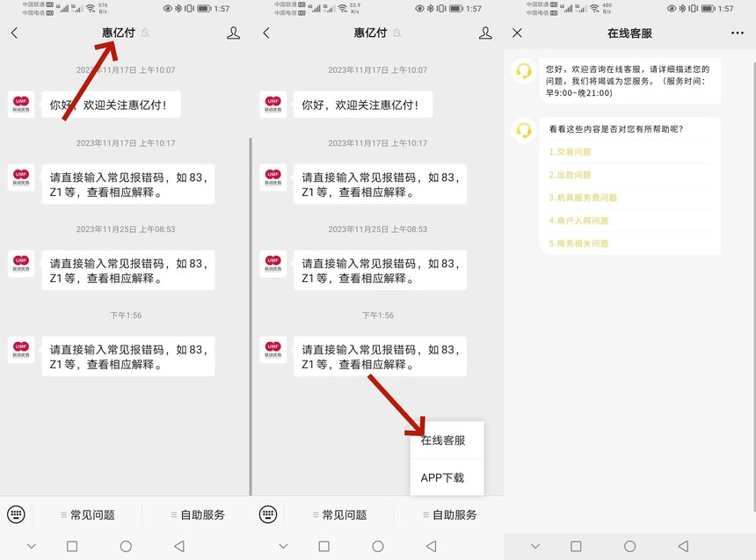
Task: Tap hide-navigation chevron in left screen
Action: coord(32,546)
